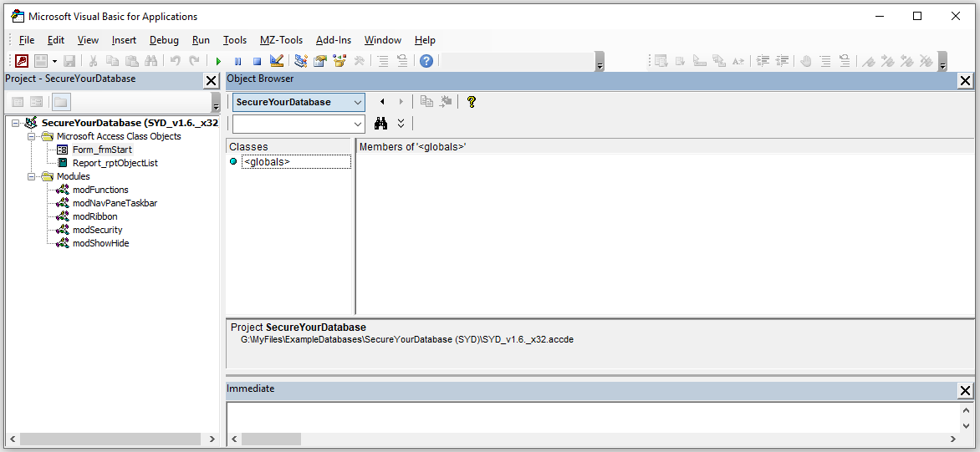The image size is (980, 452).
Task: Expand search results with the chevron button
Action: tap(401, 124)
